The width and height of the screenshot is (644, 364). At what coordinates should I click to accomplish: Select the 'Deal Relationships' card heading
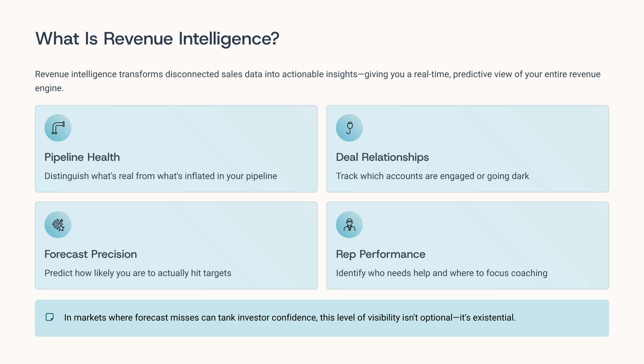click(382, 157)
